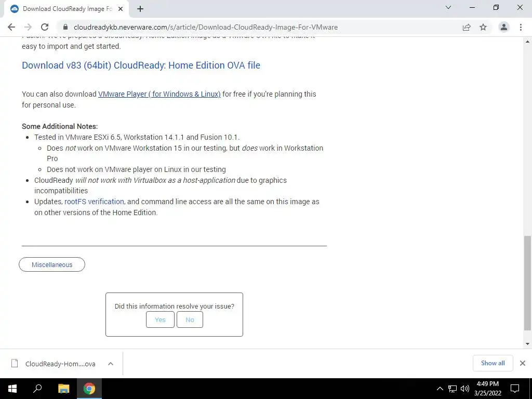Image resolution: width=532 pixels, height=399 pixels.
Task: Restore down the Chrome window
Action: (496, 7)
